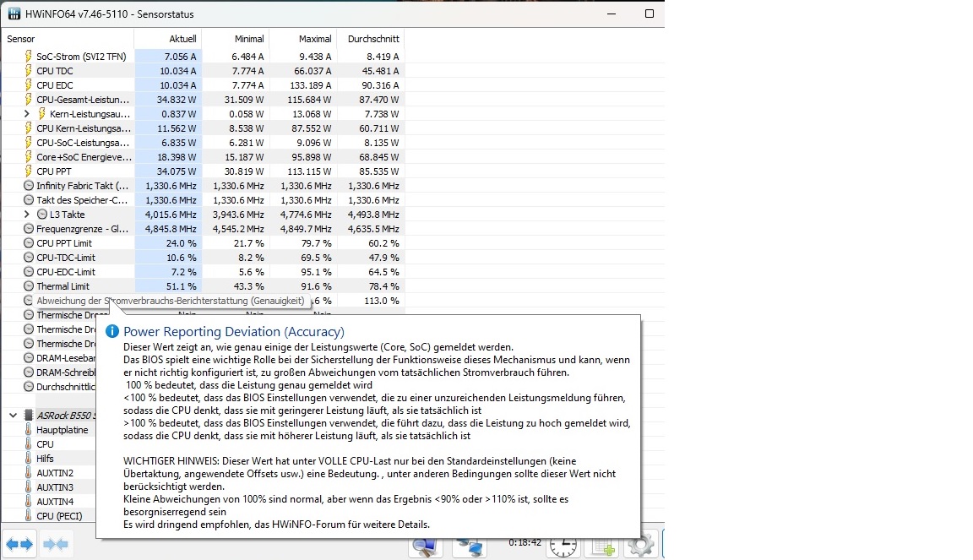This screenshot has height=560, width=973.
Task: Click the clock icon beside Takt des Speicher-C…
Action: point(29,199)
